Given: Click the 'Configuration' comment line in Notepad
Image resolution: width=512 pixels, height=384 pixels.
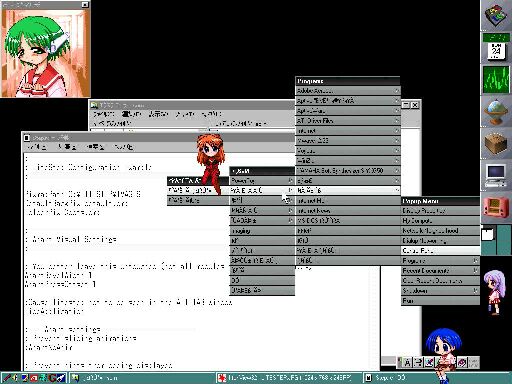Looking at the screenshot, I should coord(89,167).
